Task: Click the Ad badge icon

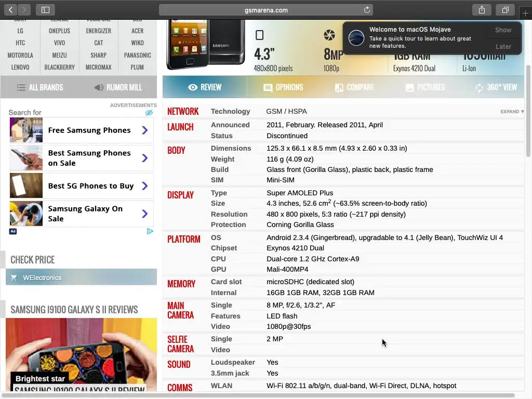Action: (13, 231)
